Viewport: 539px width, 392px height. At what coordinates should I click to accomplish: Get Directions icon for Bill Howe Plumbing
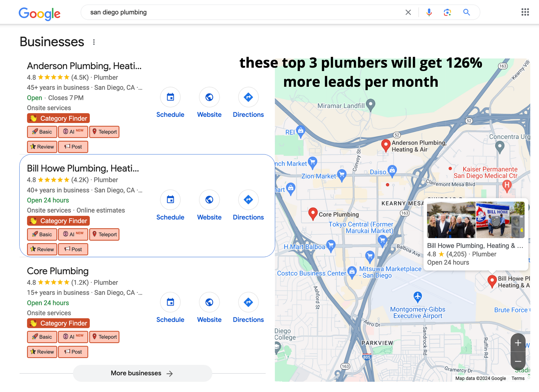click(248, 200)
